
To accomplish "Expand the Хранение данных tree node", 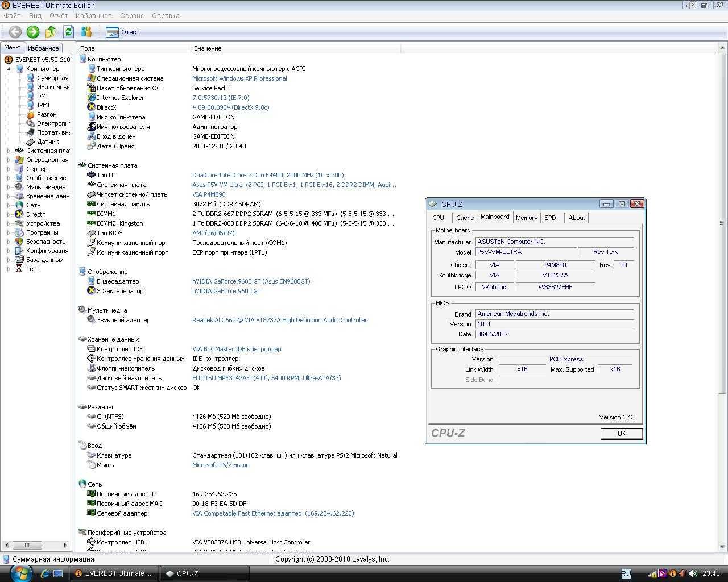I will 9,196.
